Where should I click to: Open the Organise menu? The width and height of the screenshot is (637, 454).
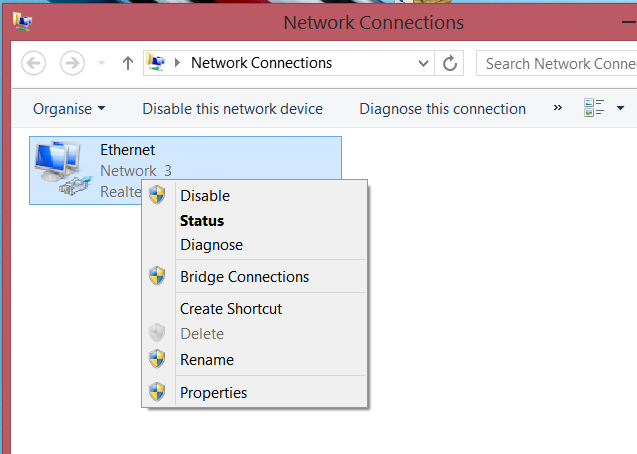[69, 109]
